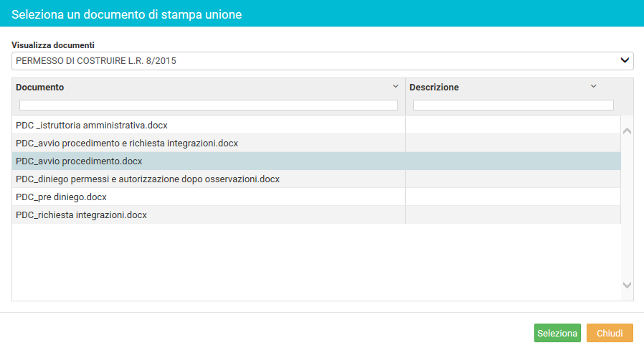This screenshot has width=644, height=353.
Task: Sort by the Descrizione column header
Action: point(434,87)
